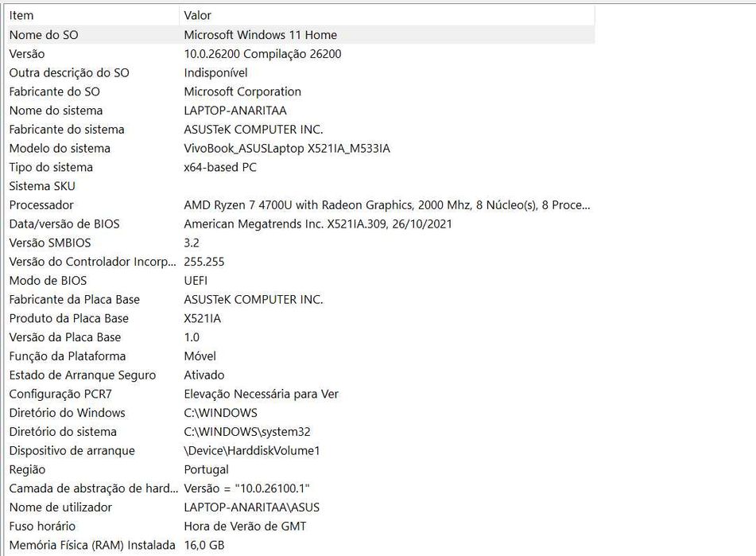The height and width of the screenshot is (556, 756).
Task: Click the Item column header
Action: click(x=92, y=15)
